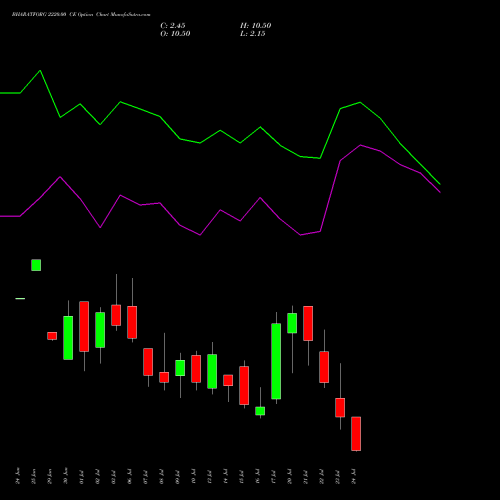This screenshot has height=500, width=500.
Task: Select the open value 'O: 10.50'
Action: point(175,34)
